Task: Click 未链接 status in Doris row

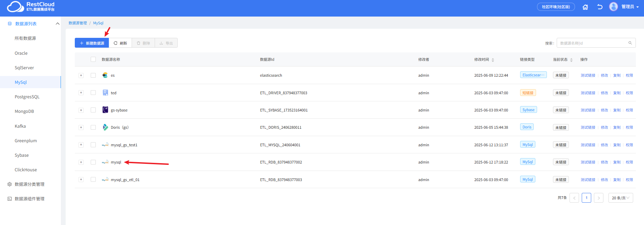Action: pyautogui.click(x=561, y=127)
